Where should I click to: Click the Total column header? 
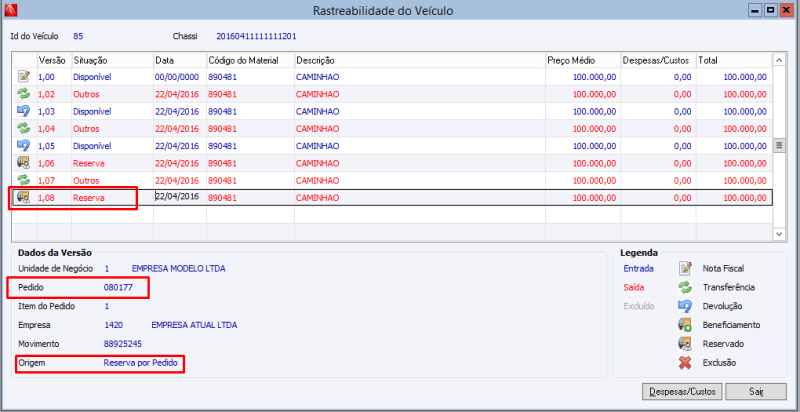734,60
